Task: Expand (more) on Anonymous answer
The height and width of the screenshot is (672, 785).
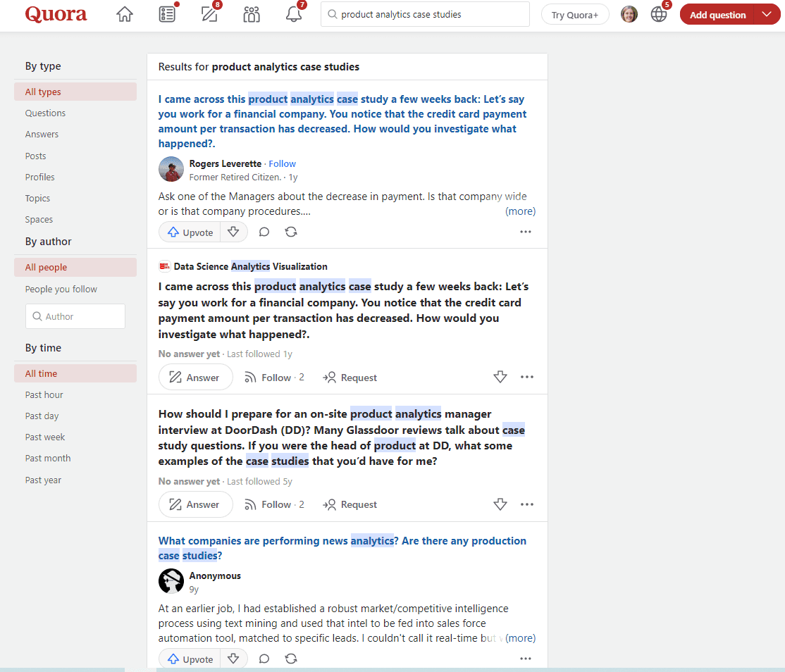Action: click(520, 638)
